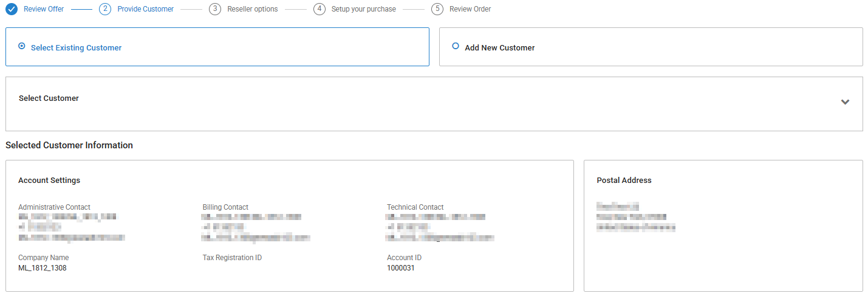This screenshot has width=868, height=296.
Task: Click the Account ID value 1000031
Action: click(x=401, y=267)
